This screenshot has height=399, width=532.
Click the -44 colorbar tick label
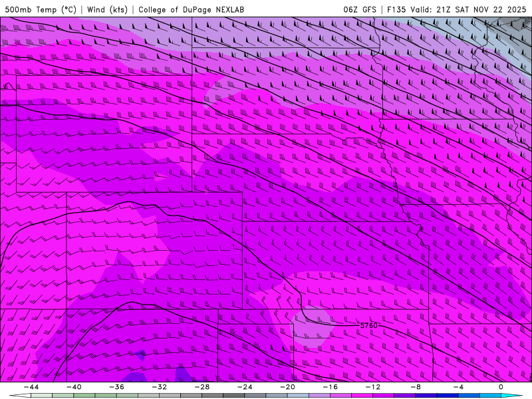pos(31,387)
